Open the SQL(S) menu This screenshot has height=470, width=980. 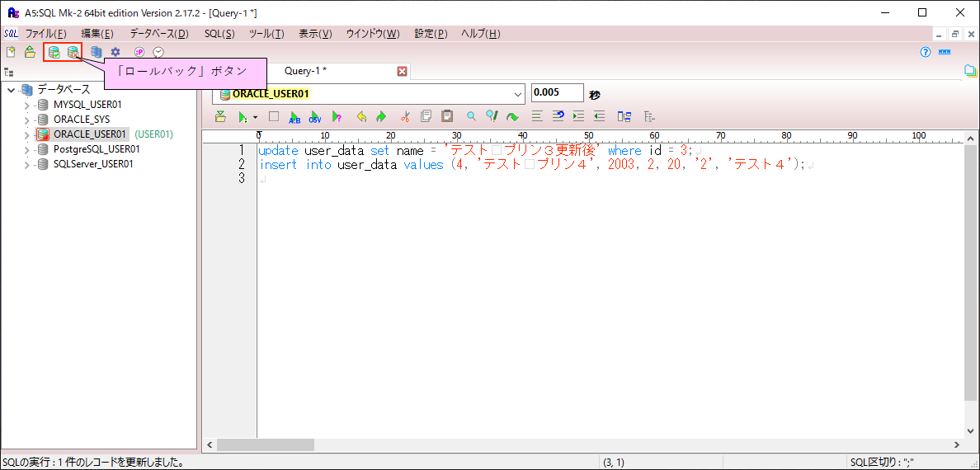tap(219, 34)
